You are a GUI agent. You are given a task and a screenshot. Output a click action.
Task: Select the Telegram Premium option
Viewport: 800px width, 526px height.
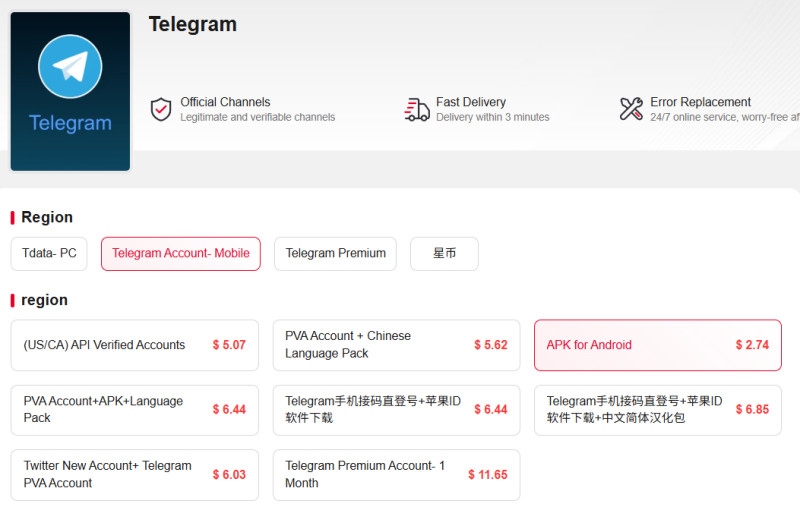(x=335, y=254)
